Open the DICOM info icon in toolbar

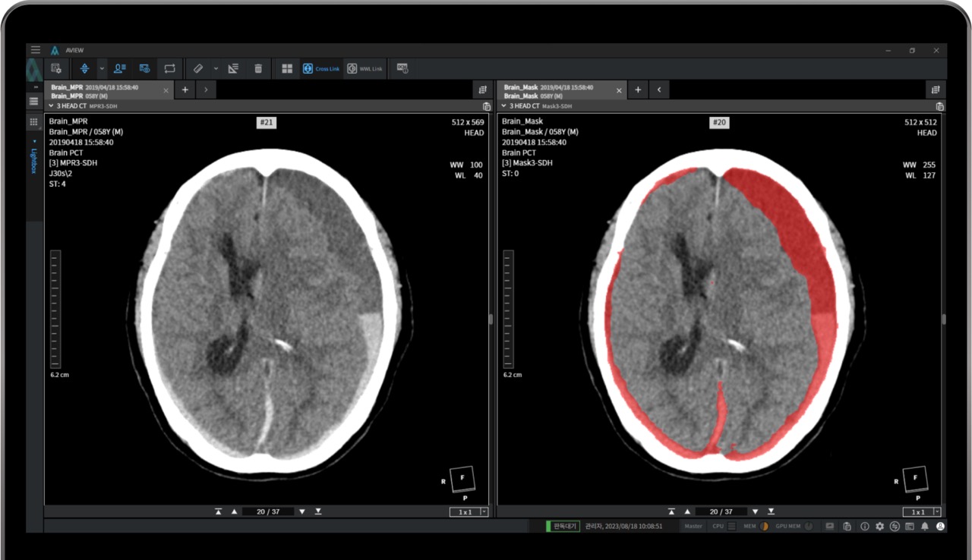pyautogui.click(x=402, y=68)
